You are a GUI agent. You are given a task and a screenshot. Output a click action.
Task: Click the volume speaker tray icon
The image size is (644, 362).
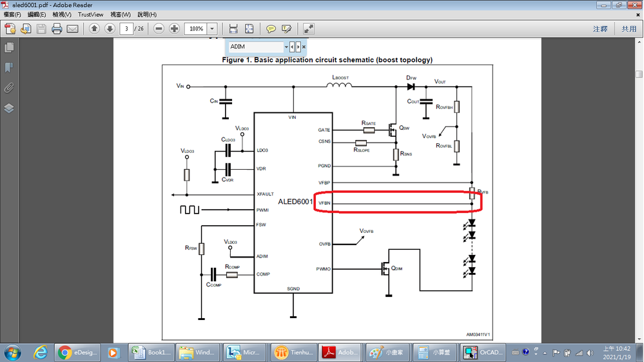(x=590, y=353)
